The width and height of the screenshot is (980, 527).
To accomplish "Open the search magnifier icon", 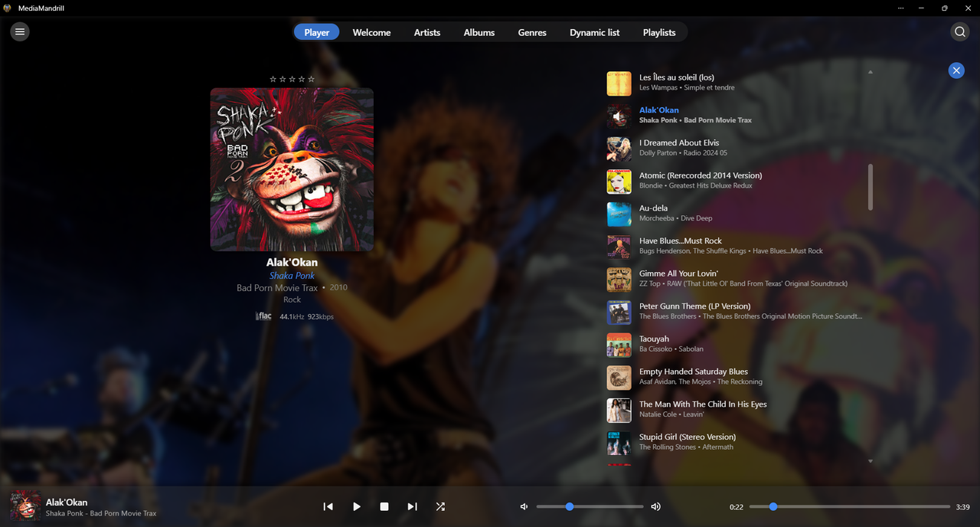I will pyautogui.click(x=959, y=31).
